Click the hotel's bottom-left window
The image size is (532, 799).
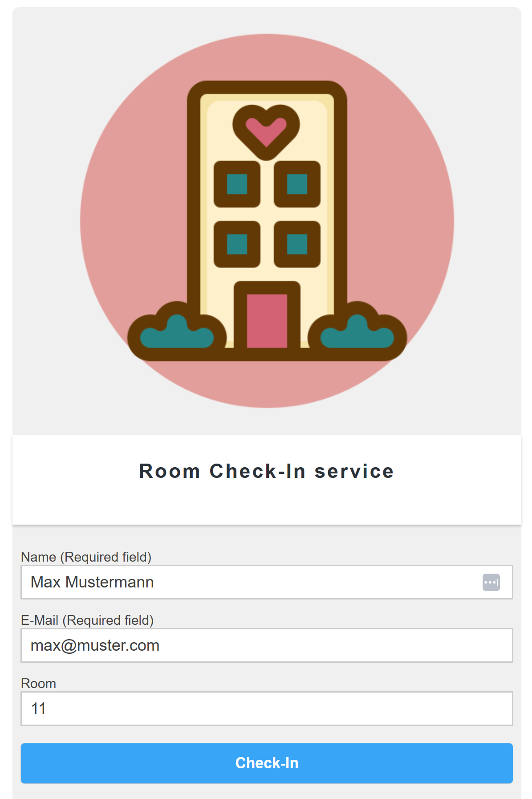[x=237, y=244]
